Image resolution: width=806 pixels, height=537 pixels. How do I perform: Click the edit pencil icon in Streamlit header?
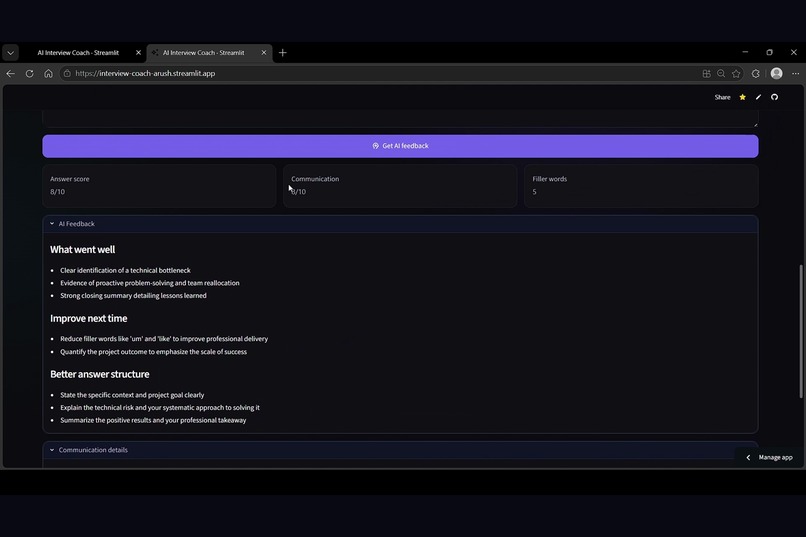click(x=758, y=97)
